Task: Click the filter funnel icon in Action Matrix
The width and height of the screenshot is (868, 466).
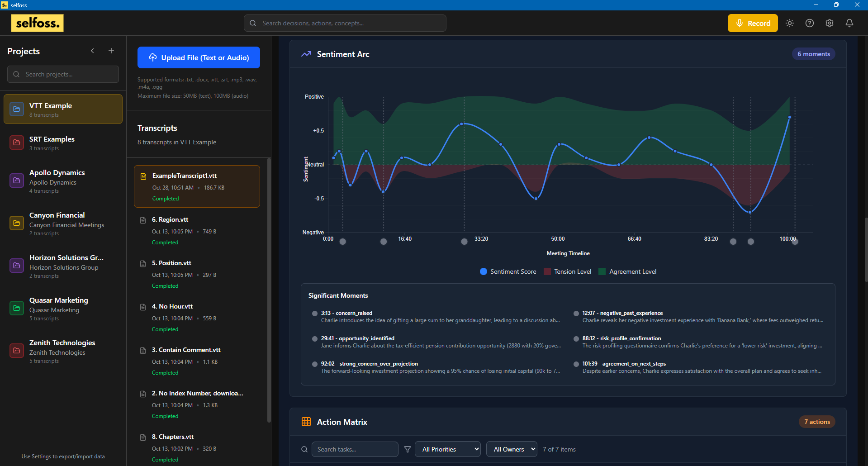Action: pyautogui.click(x=408, y=449)
